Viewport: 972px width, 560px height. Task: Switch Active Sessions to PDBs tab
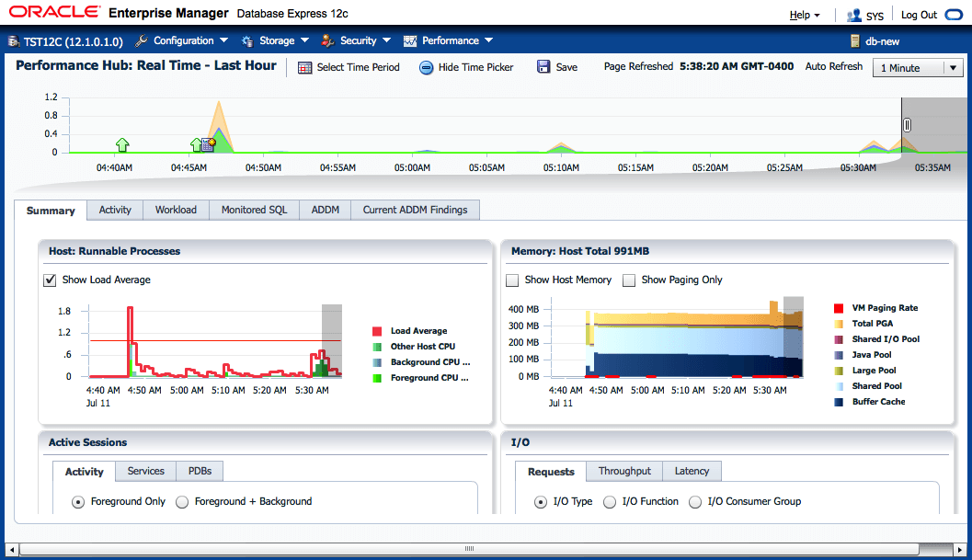pos(200,471)
